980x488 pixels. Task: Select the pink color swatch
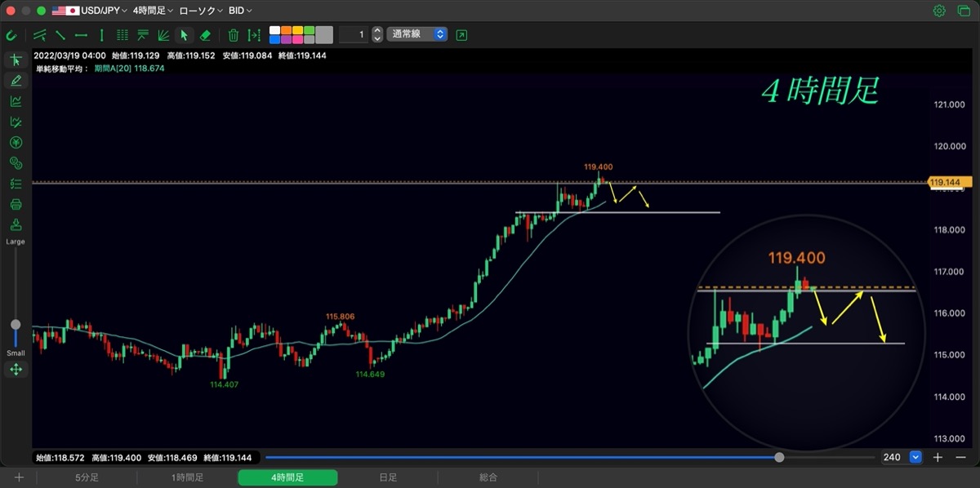tap(297, 39)
